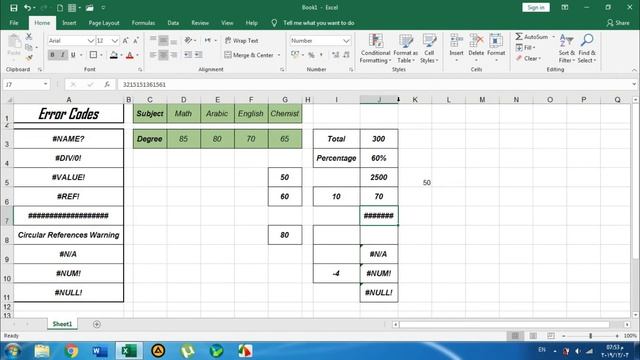Decrease font size with smaller A icon
Viewport: 640px width, 360px height.
point(136,40)
